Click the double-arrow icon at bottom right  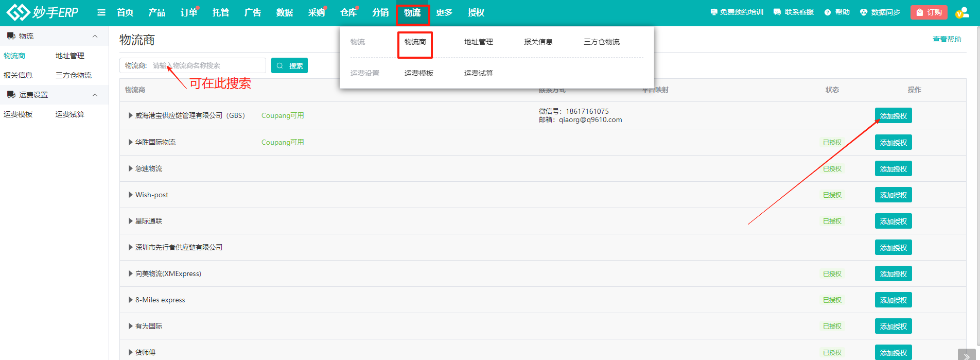[x=966, y=356]
